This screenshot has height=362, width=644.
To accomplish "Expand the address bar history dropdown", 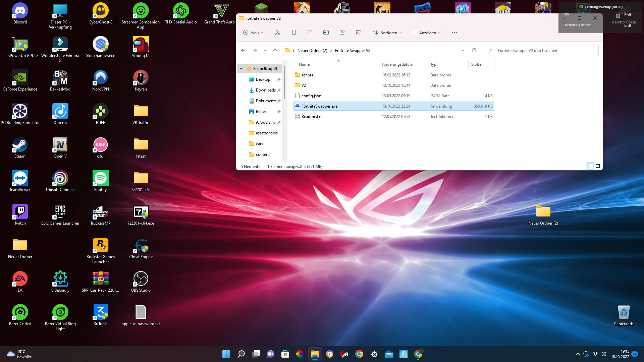I will tap(463, 50).
